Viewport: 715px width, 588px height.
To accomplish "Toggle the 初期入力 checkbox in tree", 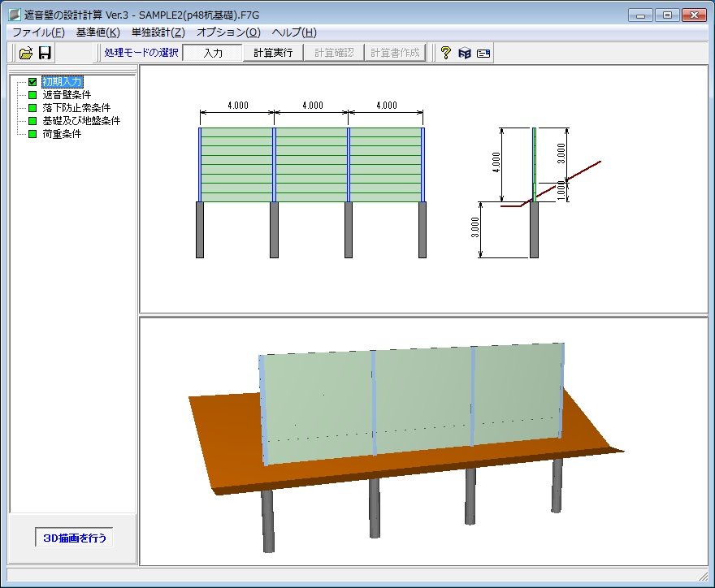I will tap(32, 82).
